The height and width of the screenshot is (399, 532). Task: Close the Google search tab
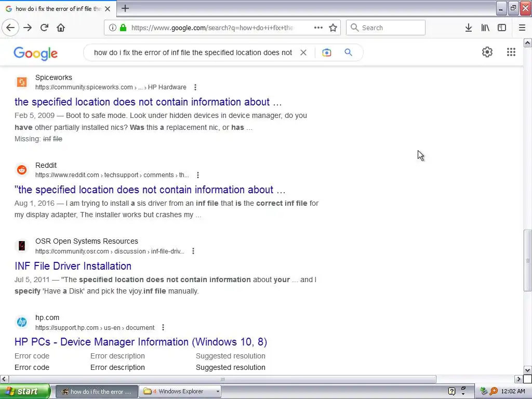pos(108,9)
